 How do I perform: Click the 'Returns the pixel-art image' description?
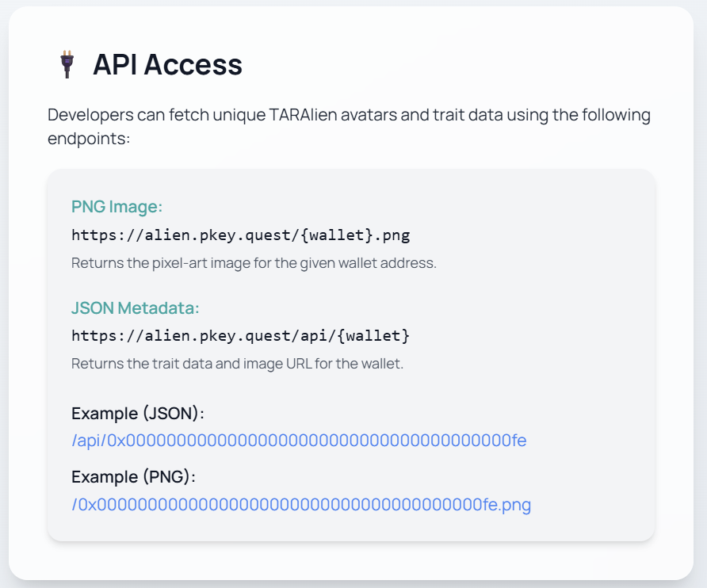(x=254, y=263)
